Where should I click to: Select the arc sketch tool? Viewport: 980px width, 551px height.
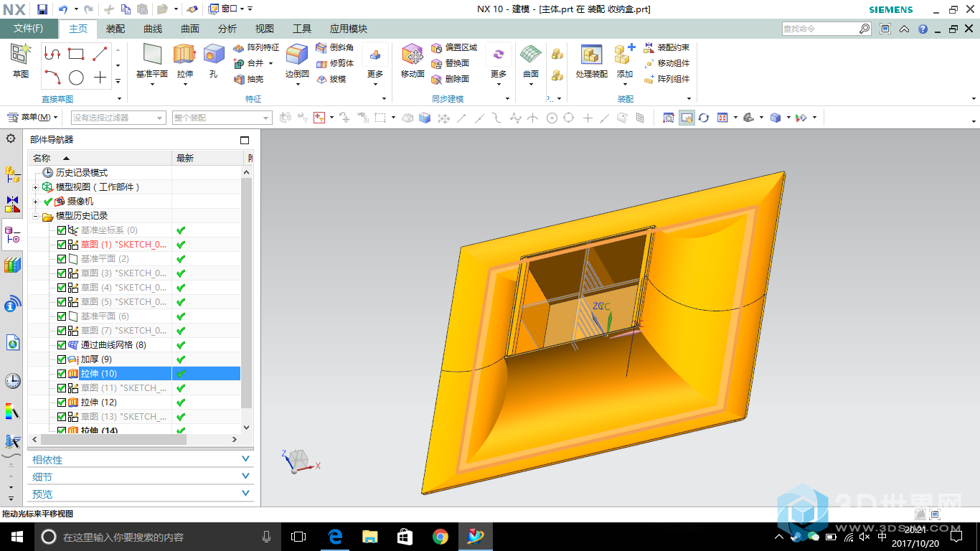click(x=52, y=77)
